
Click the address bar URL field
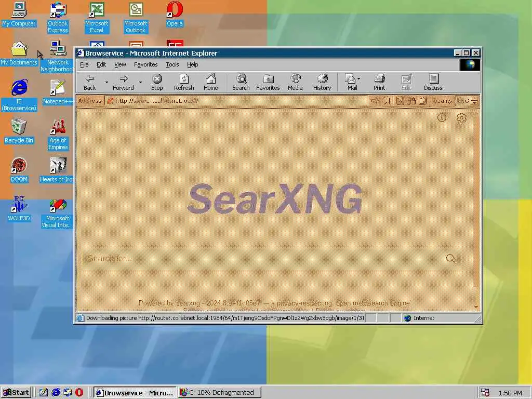[237, 101]
